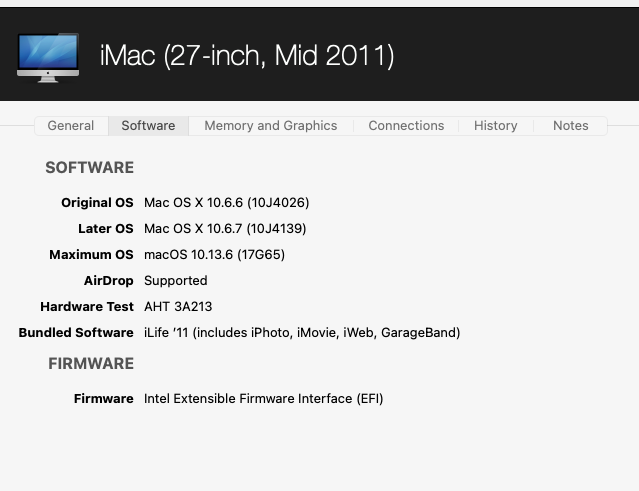
Task: Click the Hardware Test label
Action: 87,307
